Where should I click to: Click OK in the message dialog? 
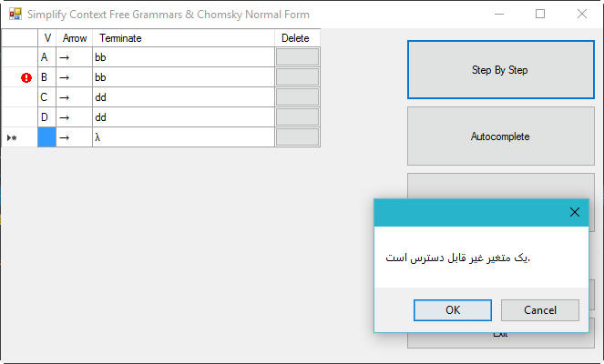coord(453,310)
